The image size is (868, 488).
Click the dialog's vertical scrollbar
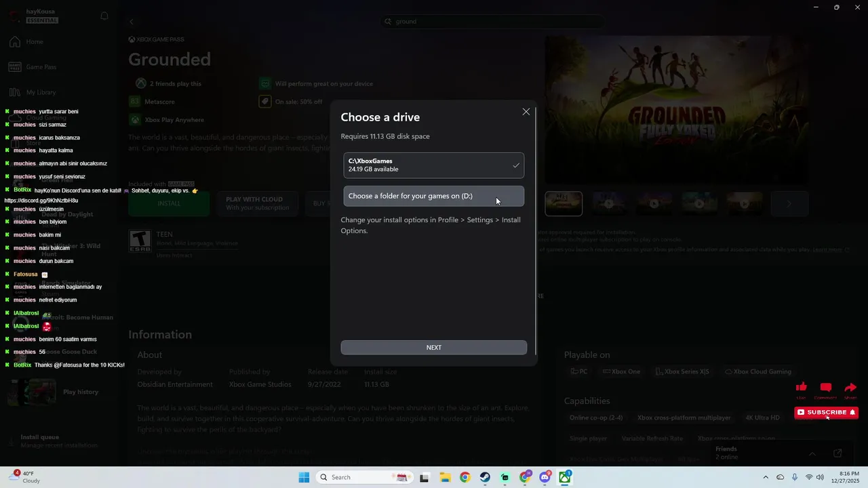click(x=536, y=230)
